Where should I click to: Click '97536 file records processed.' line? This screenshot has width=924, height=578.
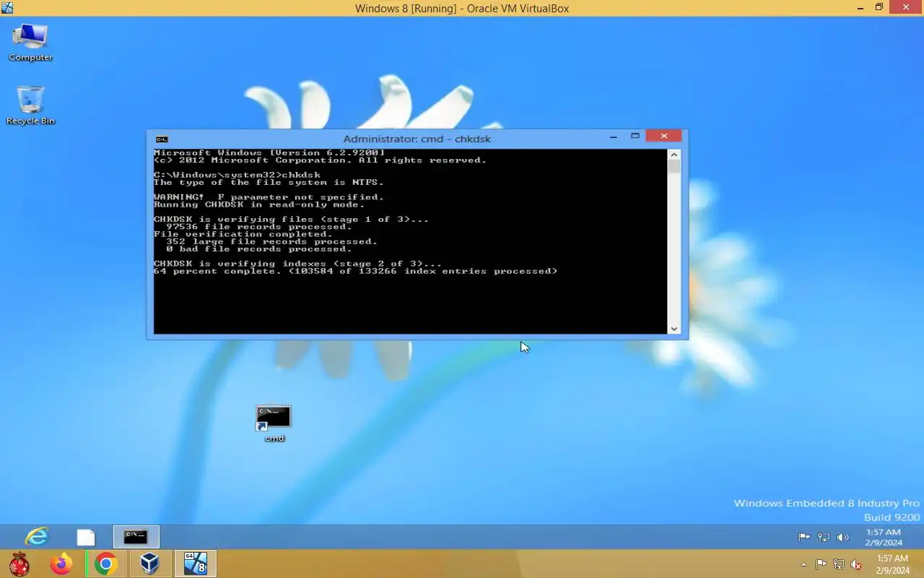259,227
